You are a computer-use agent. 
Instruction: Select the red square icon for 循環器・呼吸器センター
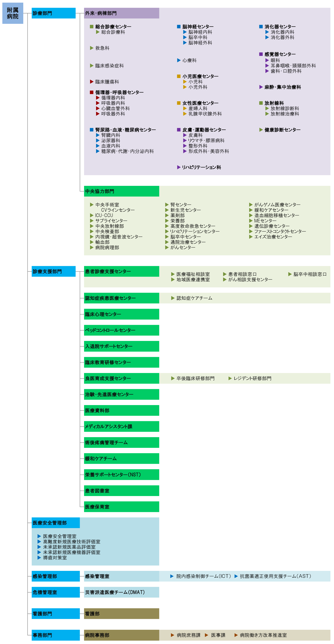point(92,92)
